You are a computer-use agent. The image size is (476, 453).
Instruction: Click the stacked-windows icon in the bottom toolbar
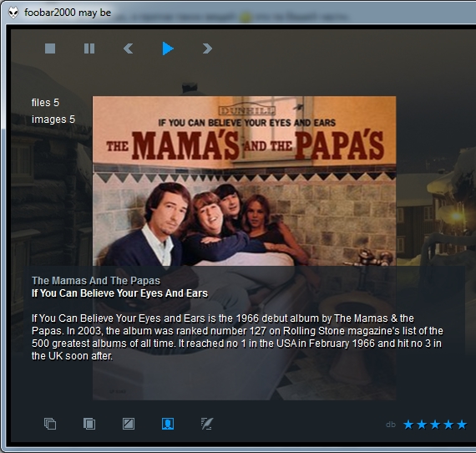[50, 424]
